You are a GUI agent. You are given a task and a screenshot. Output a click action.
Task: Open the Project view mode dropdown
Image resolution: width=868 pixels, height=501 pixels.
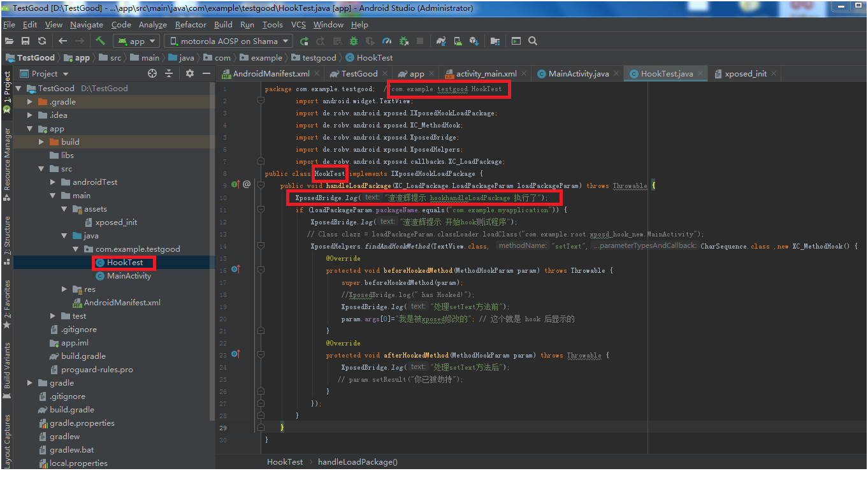[x=44, y=73]
